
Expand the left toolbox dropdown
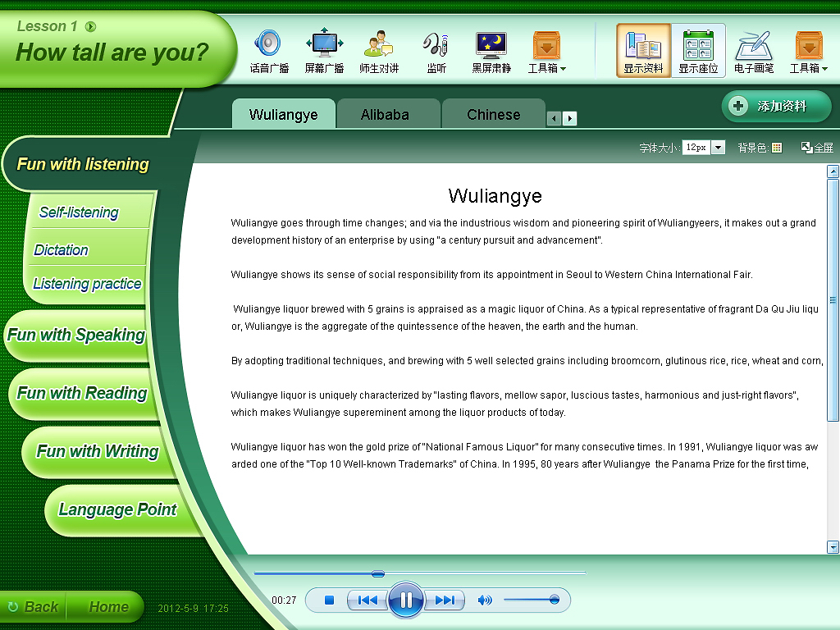546,51
